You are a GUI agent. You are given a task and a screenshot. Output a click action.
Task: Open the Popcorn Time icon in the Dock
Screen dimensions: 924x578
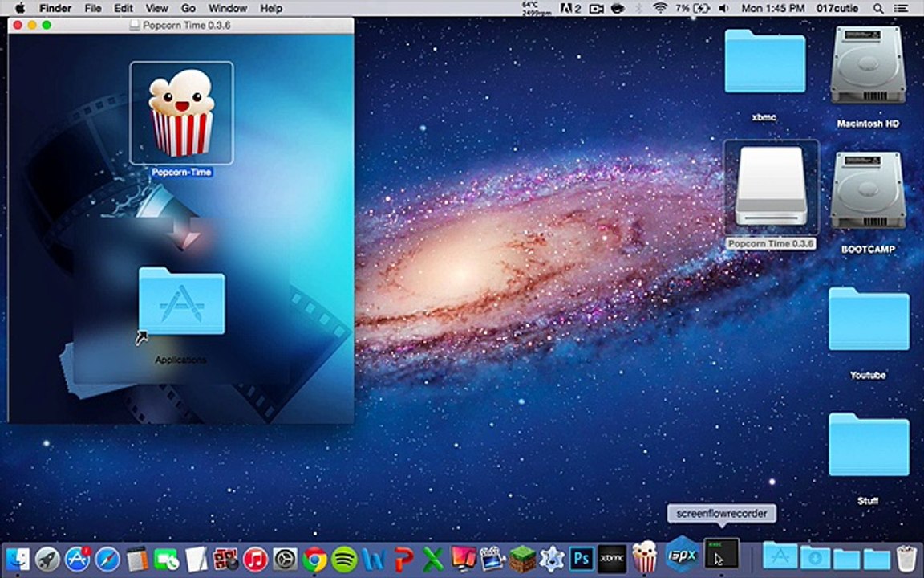point(643,557)
